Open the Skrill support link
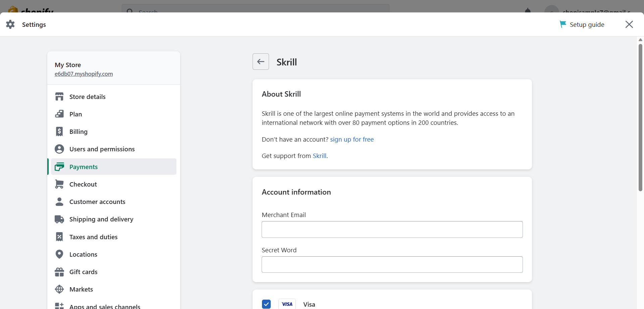Screen dimensions: 644x309 320,156
